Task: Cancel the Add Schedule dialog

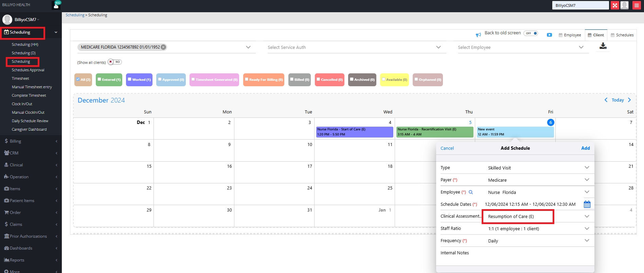Action: 447,148
